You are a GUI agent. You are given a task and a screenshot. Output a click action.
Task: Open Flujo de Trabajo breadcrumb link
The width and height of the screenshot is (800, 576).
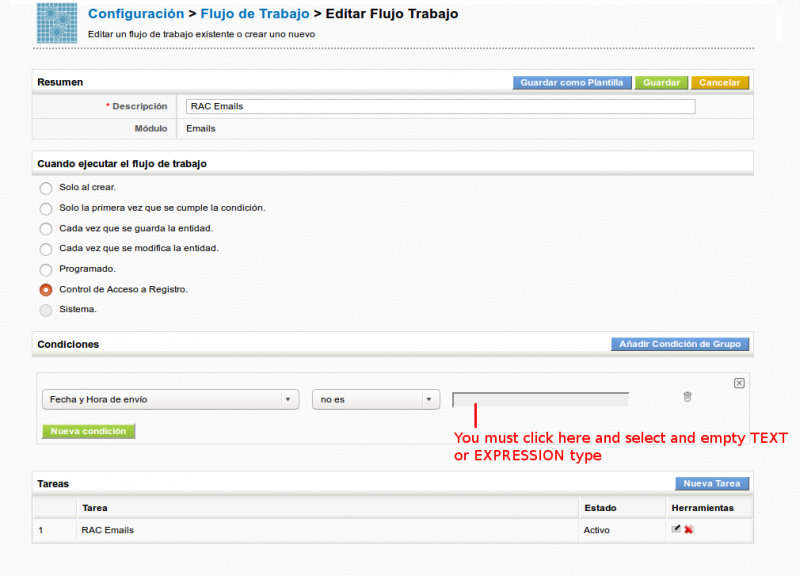(255, 14)
